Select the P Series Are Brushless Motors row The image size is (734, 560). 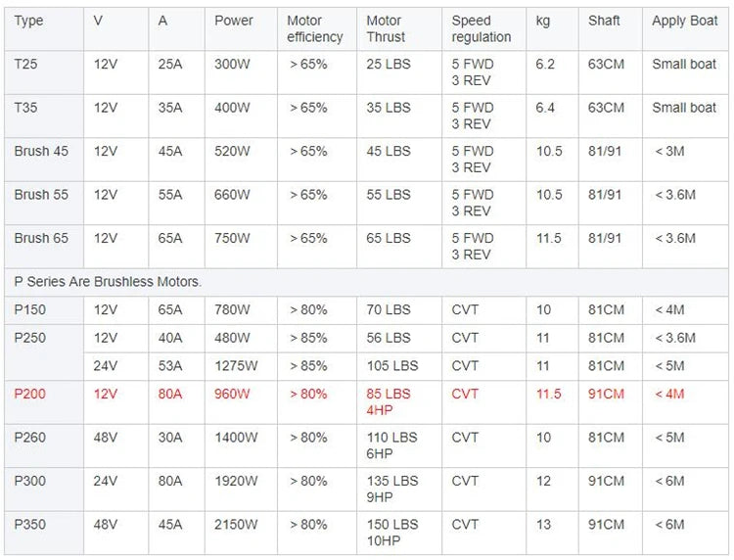tap(108, 281)
